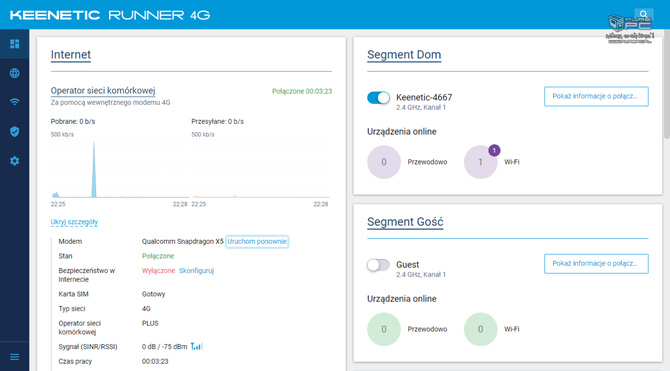Open the Wi-Fi networks sidebar icon
The width and height of the screenshot is (670, 371).
(15, 102)
